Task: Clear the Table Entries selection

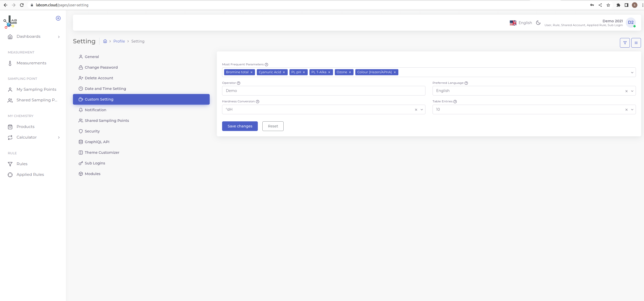Action: tap(627, 110)
